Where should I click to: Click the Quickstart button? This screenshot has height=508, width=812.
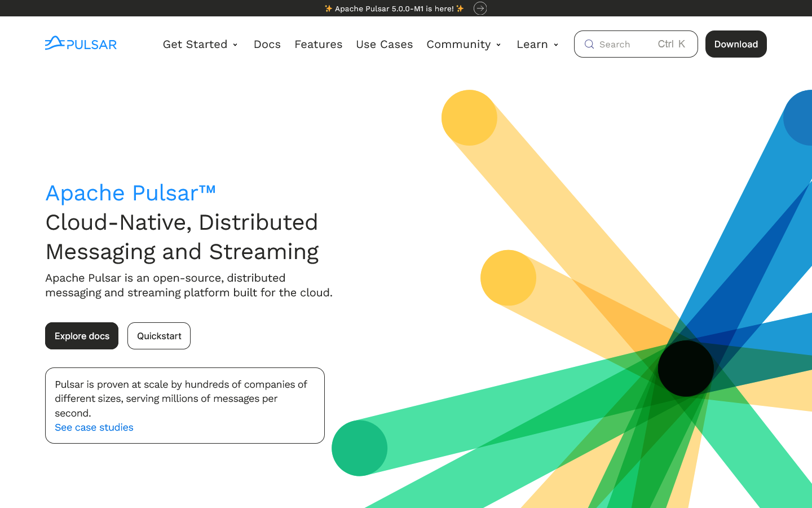point(159,336)
